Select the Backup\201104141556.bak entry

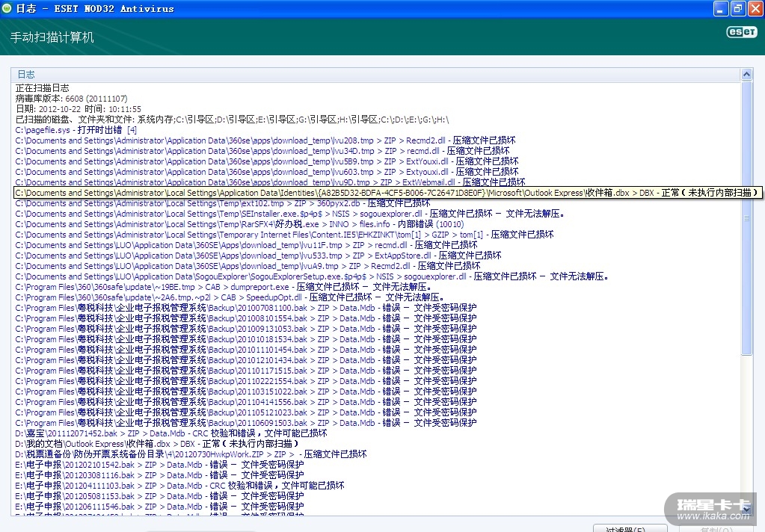(245, 402)
